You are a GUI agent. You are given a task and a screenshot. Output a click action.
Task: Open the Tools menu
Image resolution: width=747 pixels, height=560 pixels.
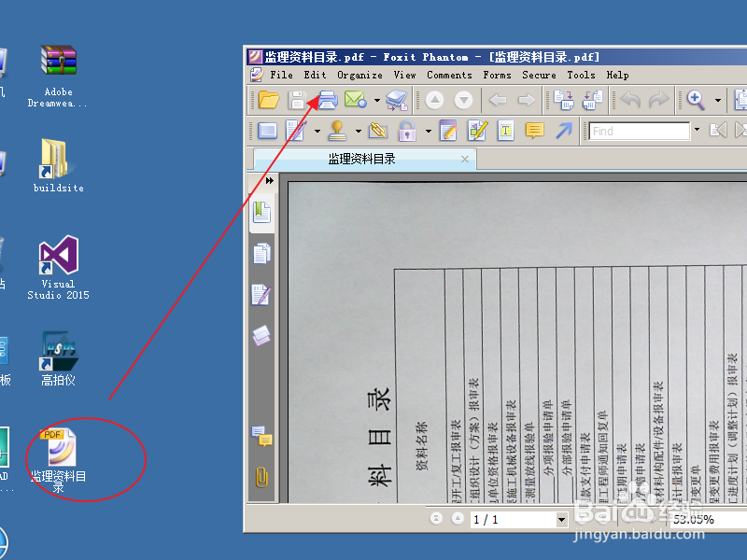(581, 75)
